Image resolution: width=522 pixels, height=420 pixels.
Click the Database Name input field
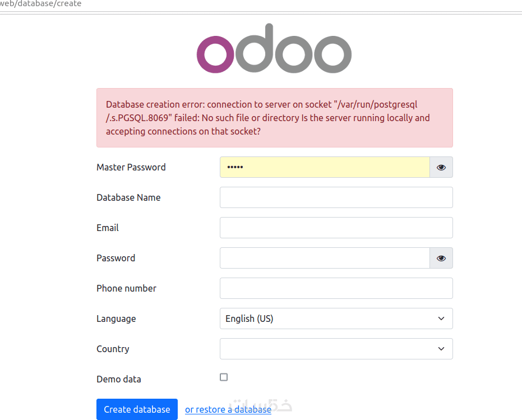(x=336, y=197)
